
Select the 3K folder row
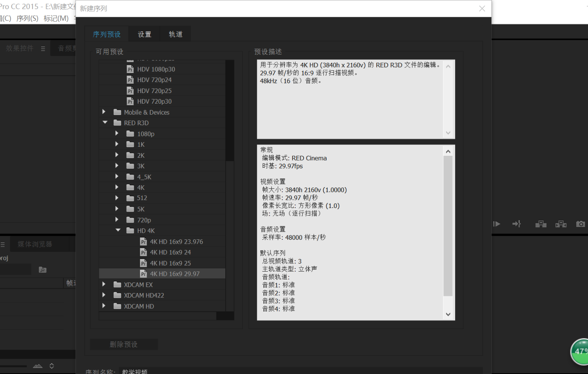[162, 166]
